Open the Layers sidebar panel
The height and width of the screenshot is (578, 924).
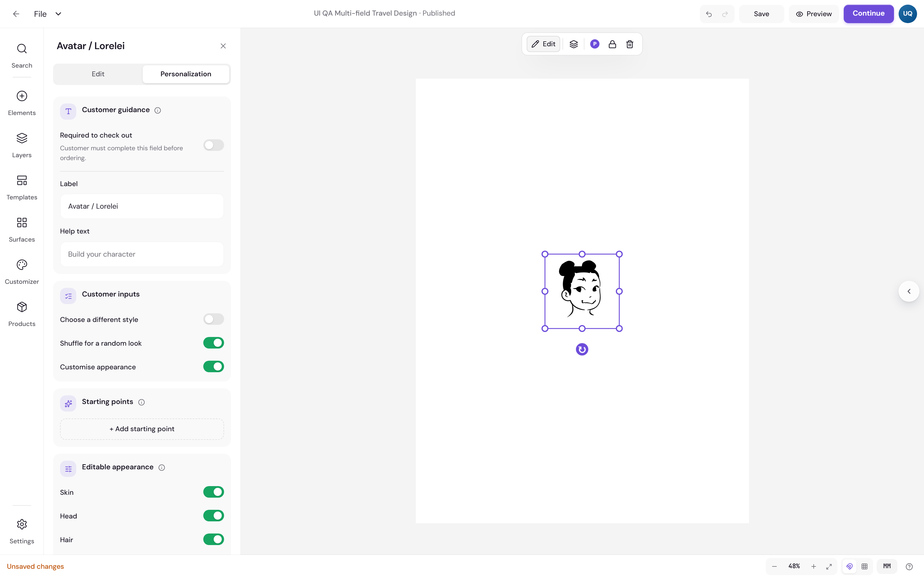coord(22,145)
